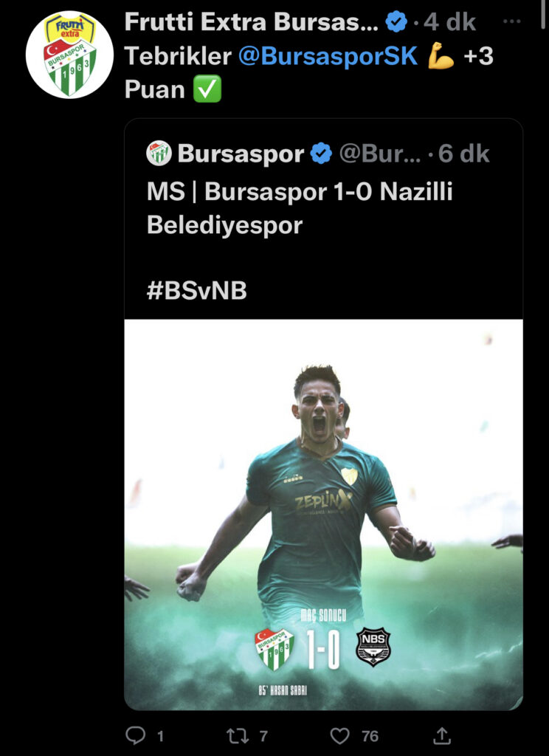Click the Frutti Extra Bursas... account name
549x756 pixels.
click(x=251, y=22)
